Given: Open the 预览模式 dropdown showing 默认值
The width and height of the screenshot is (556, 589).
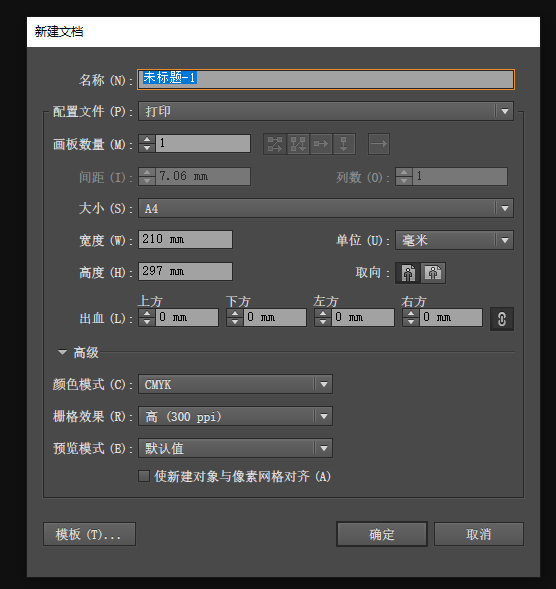Looking at the screenshot, I should pos(235,448).
